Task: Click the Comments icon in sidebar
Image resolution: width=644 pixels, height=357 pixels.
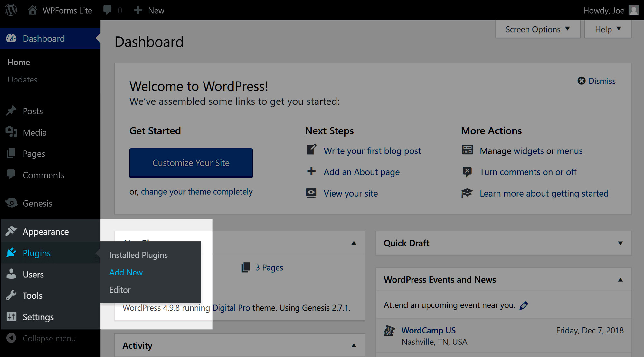Action: click(x=11, y=175)
